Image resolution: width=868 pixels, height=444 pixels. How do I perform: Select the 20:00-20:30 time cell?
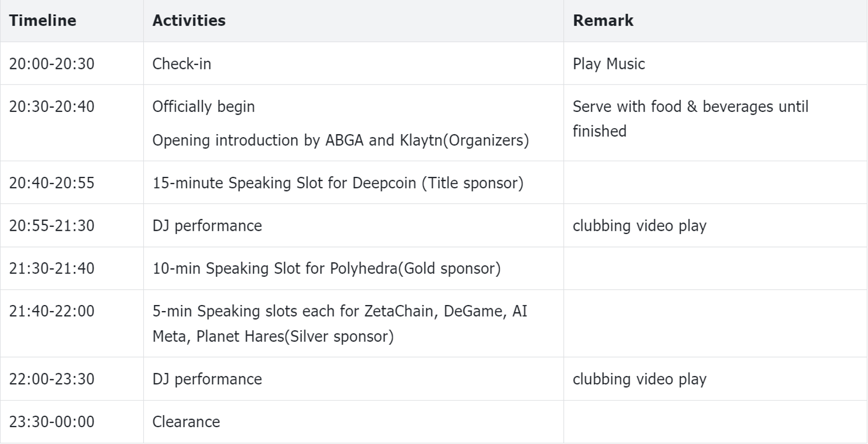[x=52, y=64]
